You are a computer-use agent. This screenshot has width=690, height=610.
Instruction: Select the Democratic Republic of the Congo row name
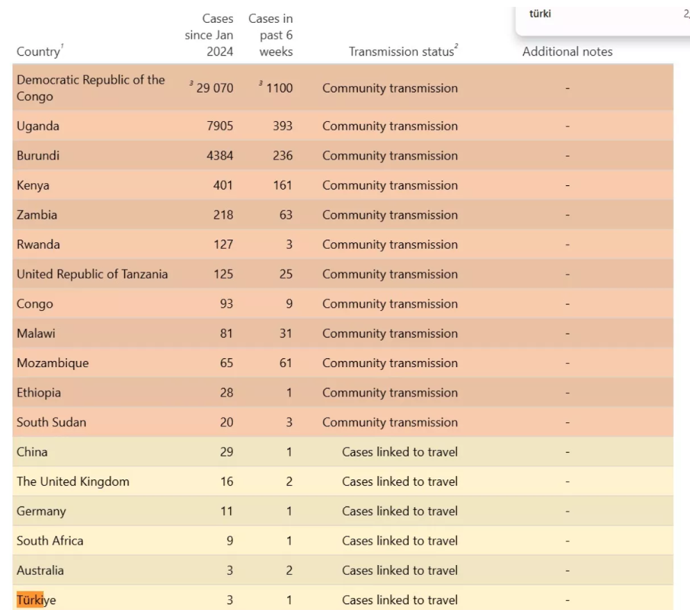click(90, 88)
